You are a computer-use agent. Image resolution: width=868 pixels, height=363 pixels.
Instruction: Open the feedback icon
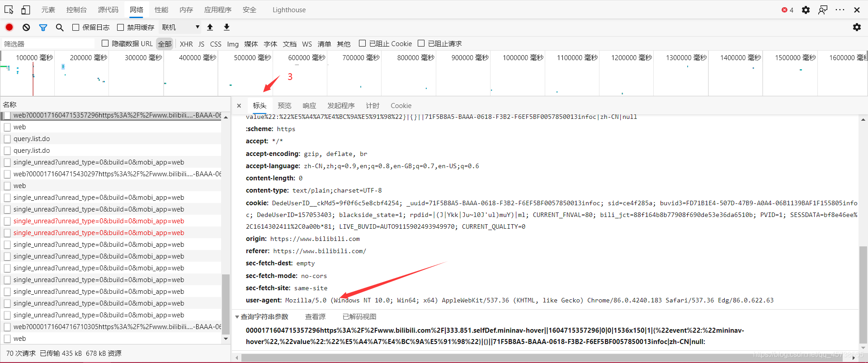823,9
